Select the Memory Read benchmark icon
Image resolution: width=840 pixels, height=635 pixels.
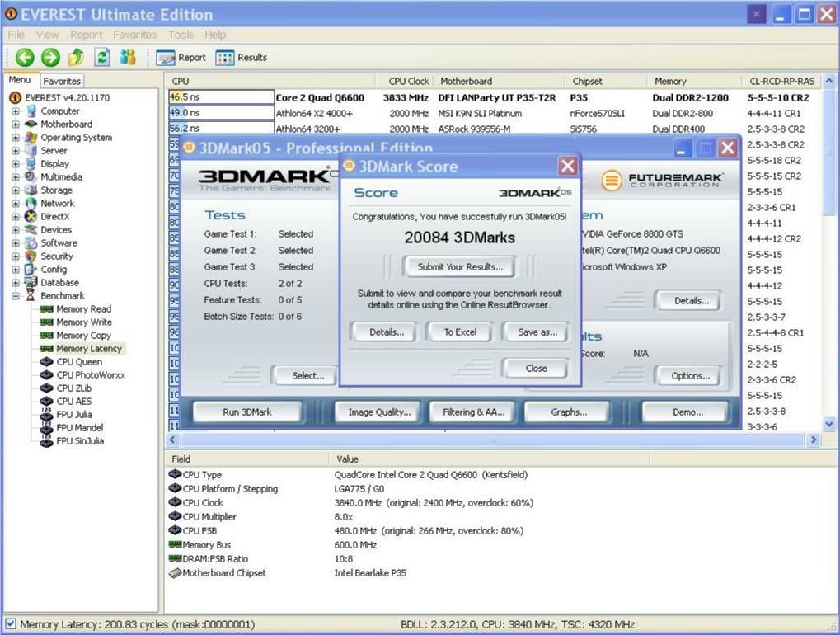coord(47,309)
